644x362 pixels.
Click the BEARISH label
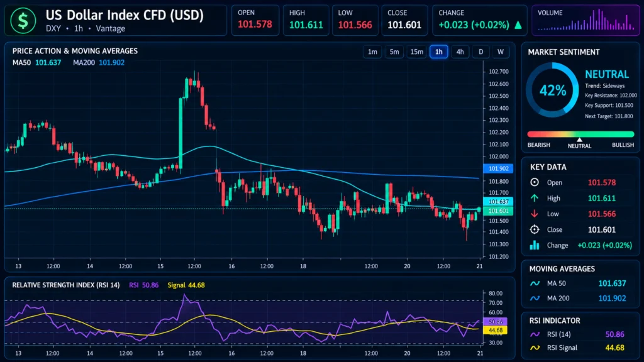pyautogui.click(x=538, y=145)
